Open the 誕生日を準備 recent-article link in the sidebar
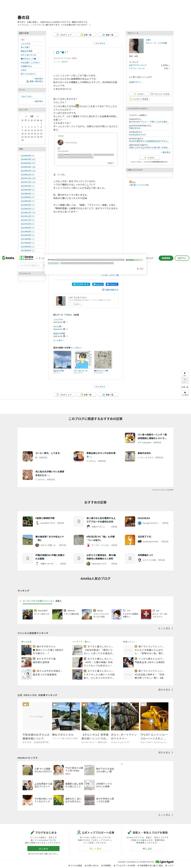191x868 pixels. (x=27, y=51)
